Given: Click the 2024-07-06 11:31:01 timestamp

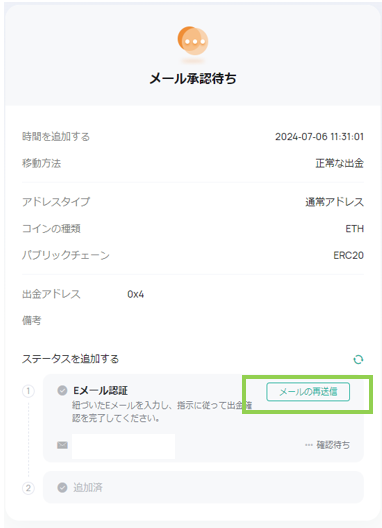Looking at the screenshot, I should coord(319,137).
